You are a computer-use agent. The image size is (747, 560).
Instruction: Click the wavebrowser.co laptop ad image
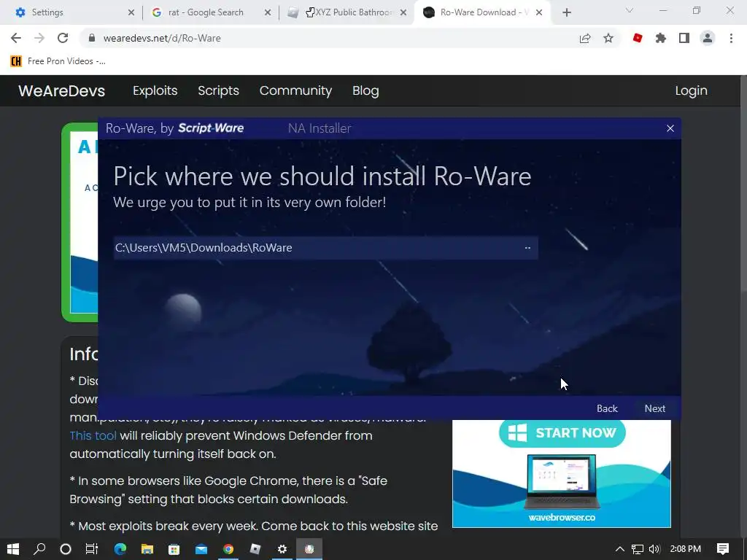[561, 482]
